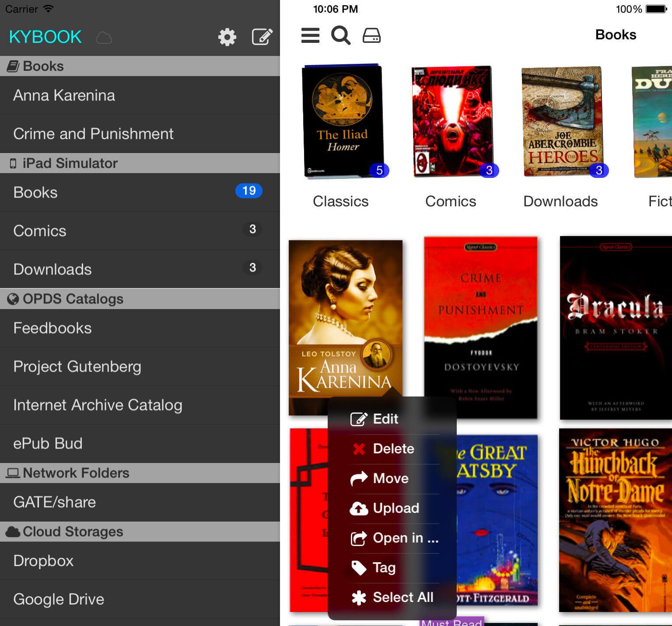Select Books under iPad Simulator

pos(140,192)
